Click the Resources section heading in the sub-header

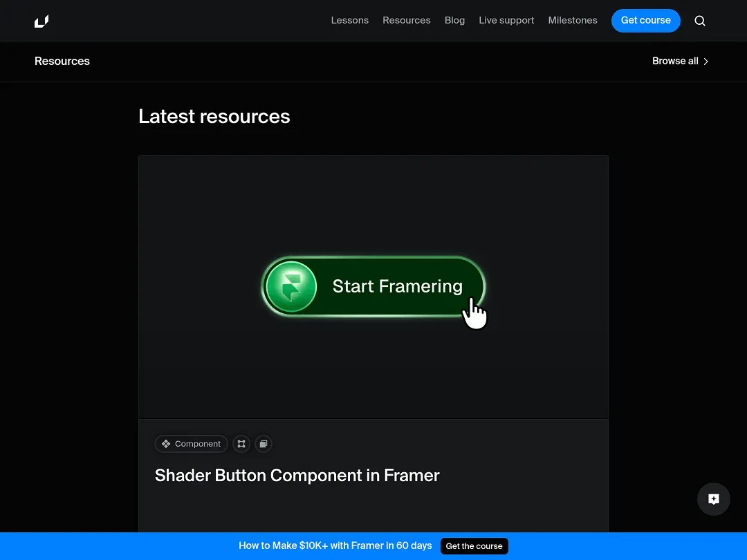[62, 61]
